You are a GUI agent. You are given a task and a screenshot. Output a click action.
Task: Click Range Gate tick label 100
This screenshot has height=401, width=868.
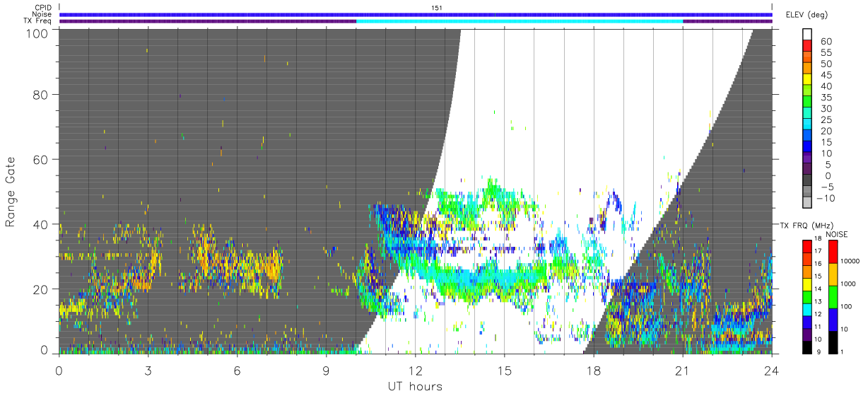click(37, 33)
